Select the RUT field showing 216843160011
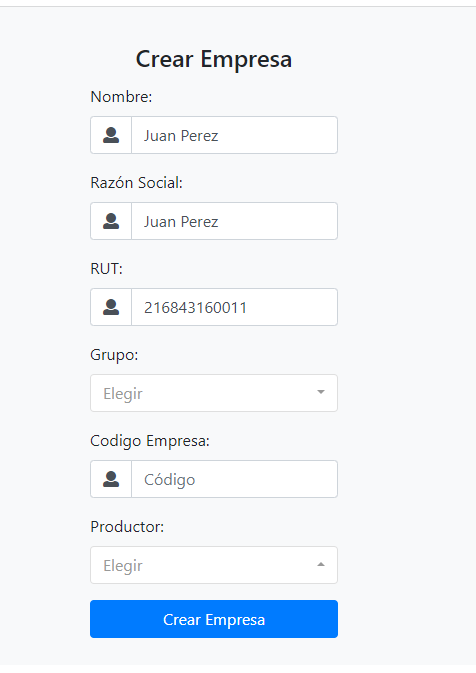This screenshot has width=476, height=673. click(x=234, y=307)
